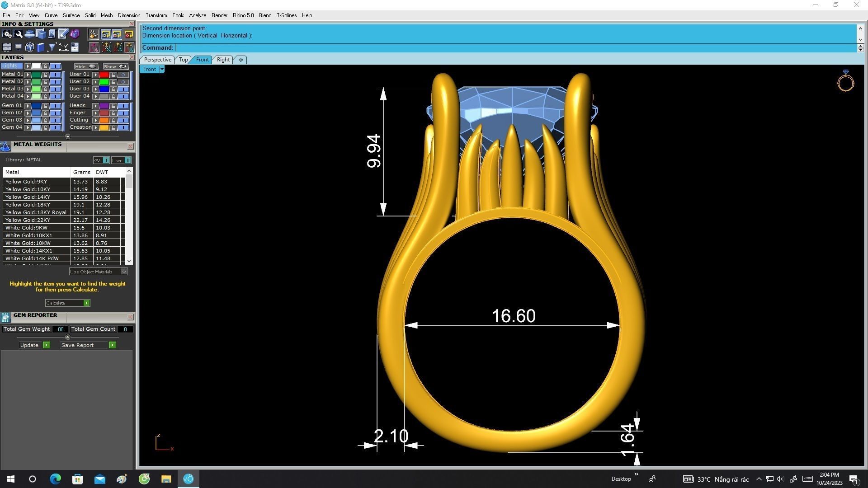
Task: Toggle visibility of User 01 layer
Action: [x=123, y=75]
